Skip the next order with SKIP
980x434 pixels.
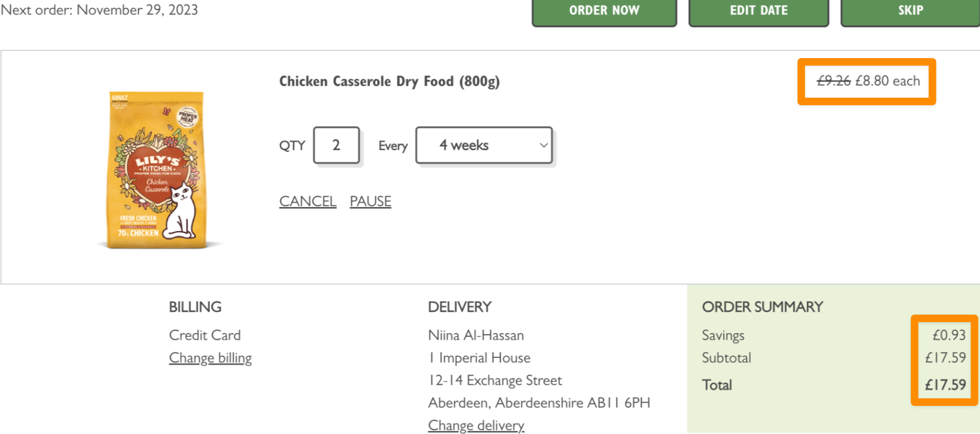pos(910,11)
